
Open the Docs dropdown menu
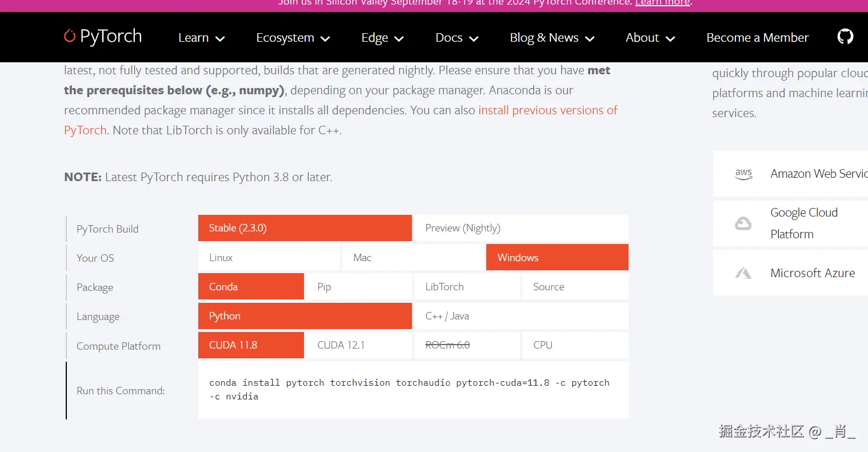click(x=457, y=38)
